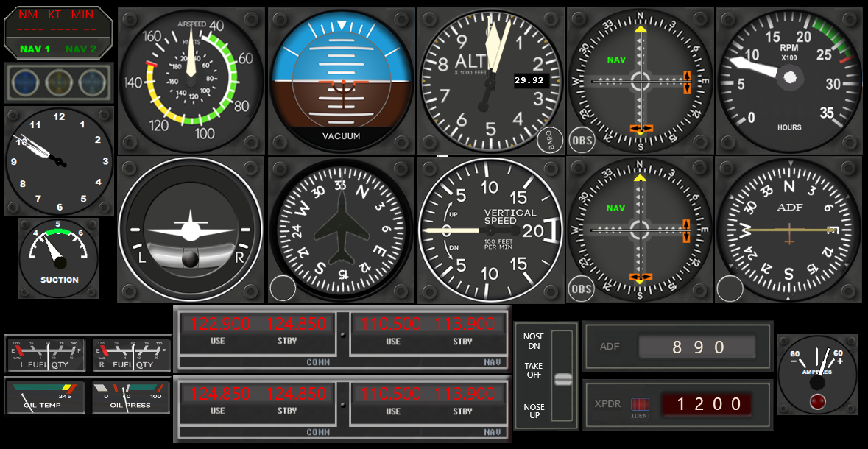Screen dimensions: 868x449
Task: Click the OBS knob on the upper NAV indicator
Action: (582, 140)
